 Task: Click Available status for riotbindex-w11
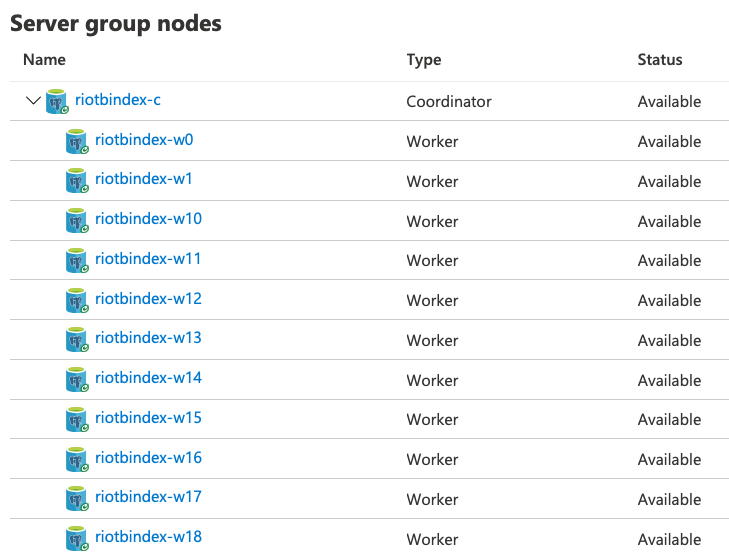coord(669,260)
